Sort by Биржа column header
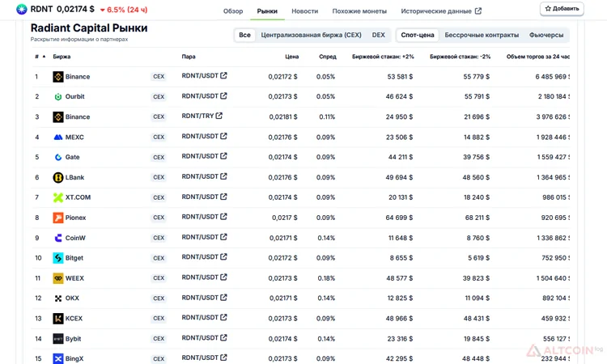The width and height of the screenshot is (607, 364). pyautogui.click(x=62, y=57)
